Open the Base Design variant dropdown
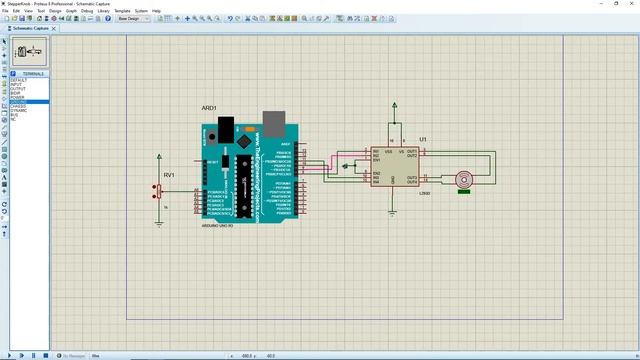 133,19
